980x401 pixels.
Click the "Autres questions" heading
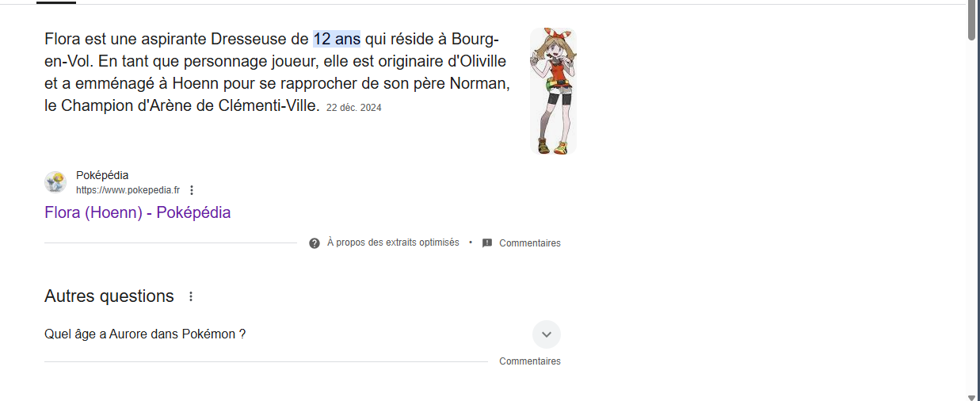tap(109, 296)
